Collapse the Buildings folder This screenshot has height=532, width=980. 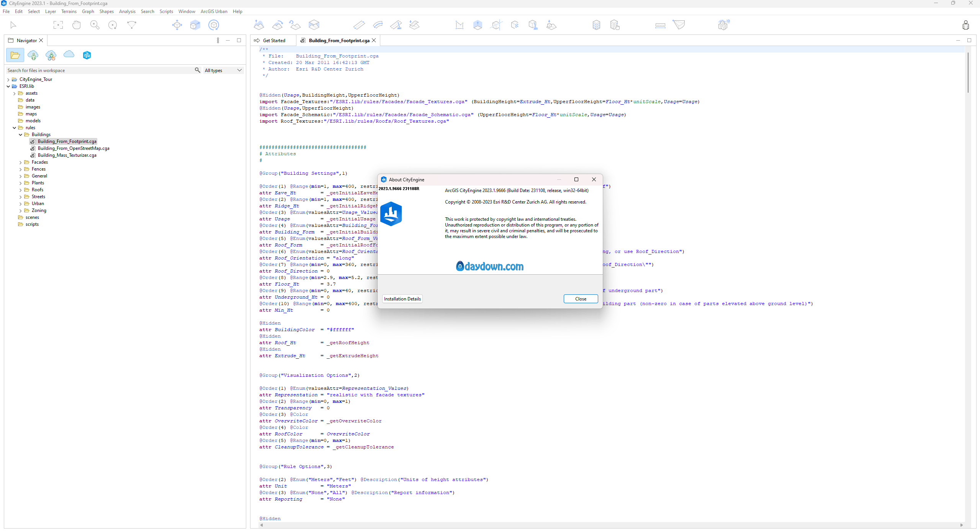21,135
